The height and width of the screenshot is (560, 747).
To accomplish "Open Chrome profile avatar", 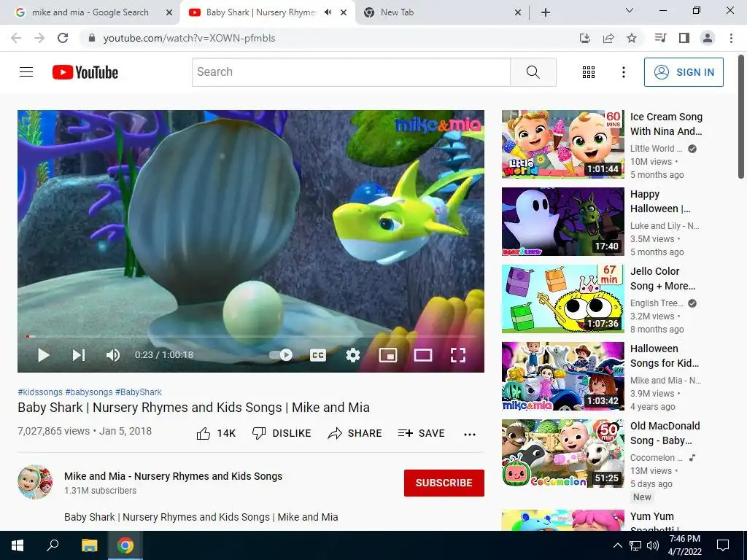I will click(708, 38).
